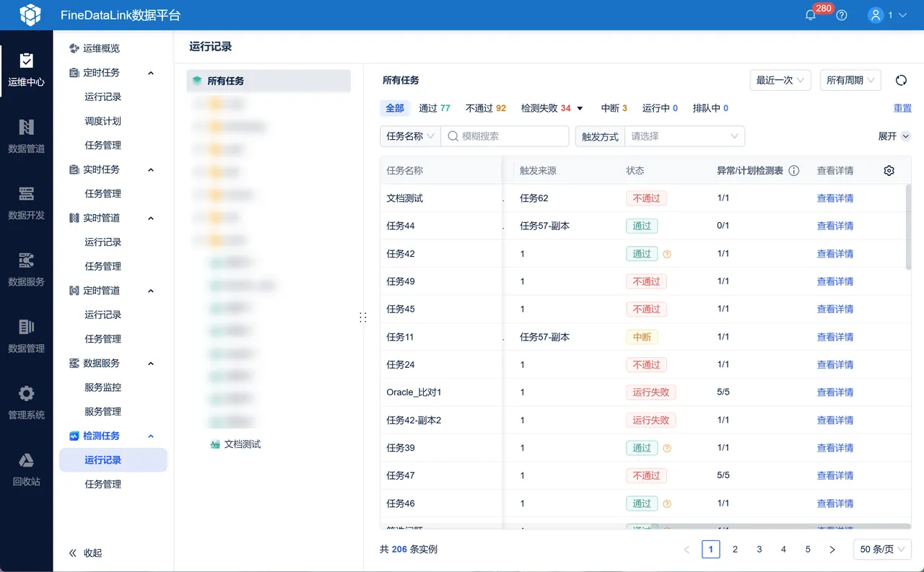Screen dimensions: 924x572
Task: Filter by 排队中 0 status
Action: (710, 108)
